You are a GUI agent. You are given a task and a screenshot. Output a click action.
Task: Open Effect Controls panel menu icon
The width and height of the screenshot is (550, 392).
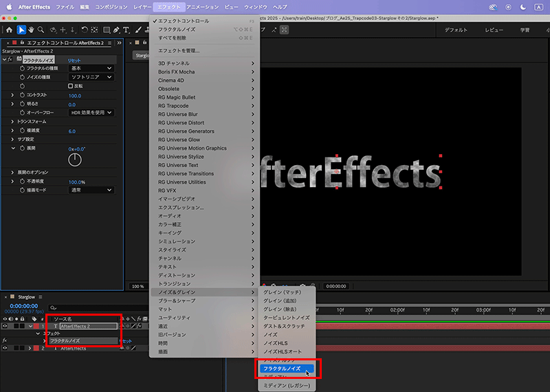[x=110, y=43]
